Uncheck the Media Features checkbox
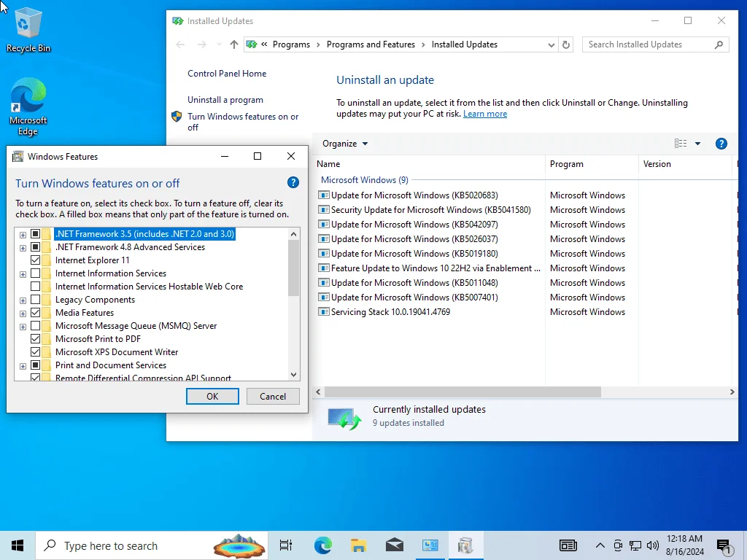This screenshot has height=560, width=747. pos(35,313)
